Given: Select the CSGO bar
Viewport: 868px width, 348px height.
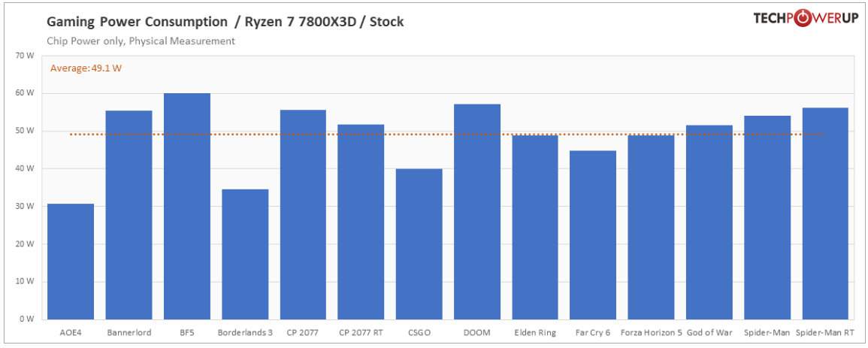Looking at the screenshot, I should pyautogui.click(x=419, y=244).
